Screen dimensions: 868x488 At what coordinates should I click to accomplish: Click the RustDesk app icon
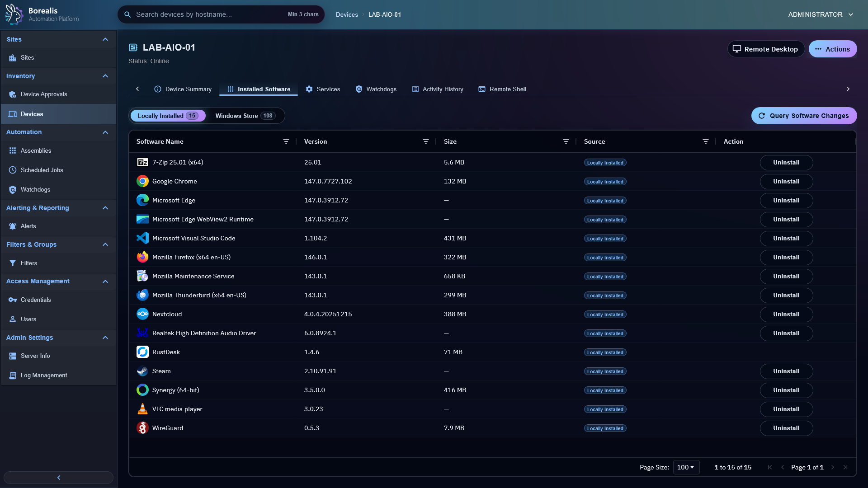coord(142,352)
